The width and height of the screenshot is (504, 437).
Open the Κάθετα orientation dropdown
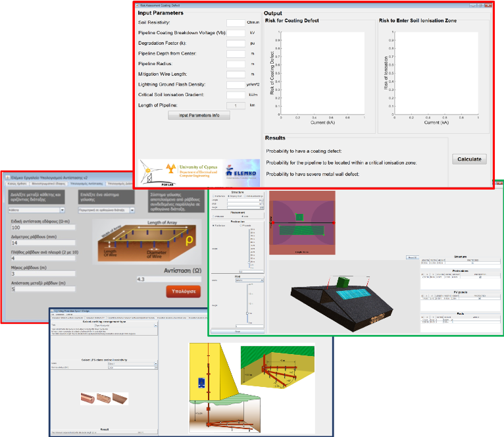click(x=36, y=210)
